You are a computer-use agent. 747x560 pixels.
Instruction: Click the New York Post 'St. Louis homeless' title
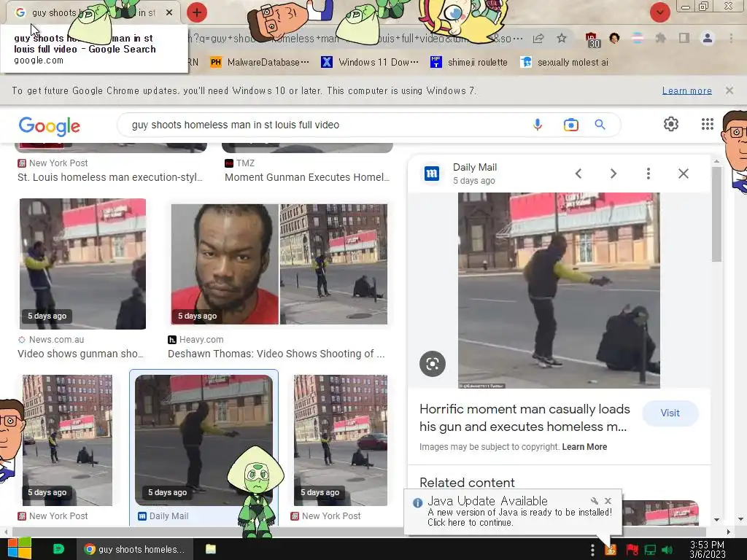point(110,177)
